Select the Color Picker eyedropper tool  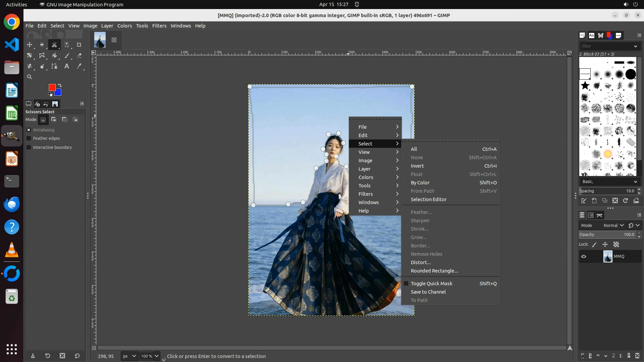pos(79,66)
